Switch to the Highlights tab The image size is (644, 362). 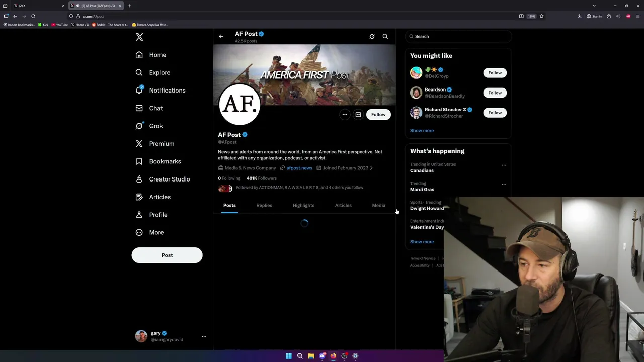pos(303,205)
